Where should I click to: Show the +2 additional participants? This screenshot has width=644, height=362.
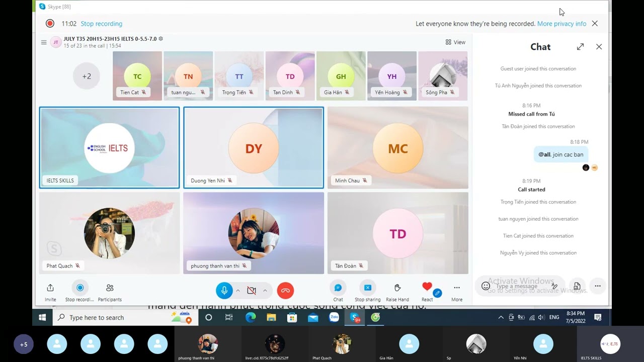click(x=87, y=76)
